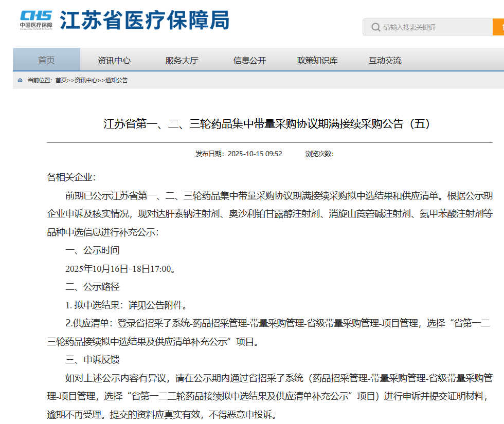Select 信息公开 in the navigation bar
Screen dimensions: 504x424
tap(249, 60)
